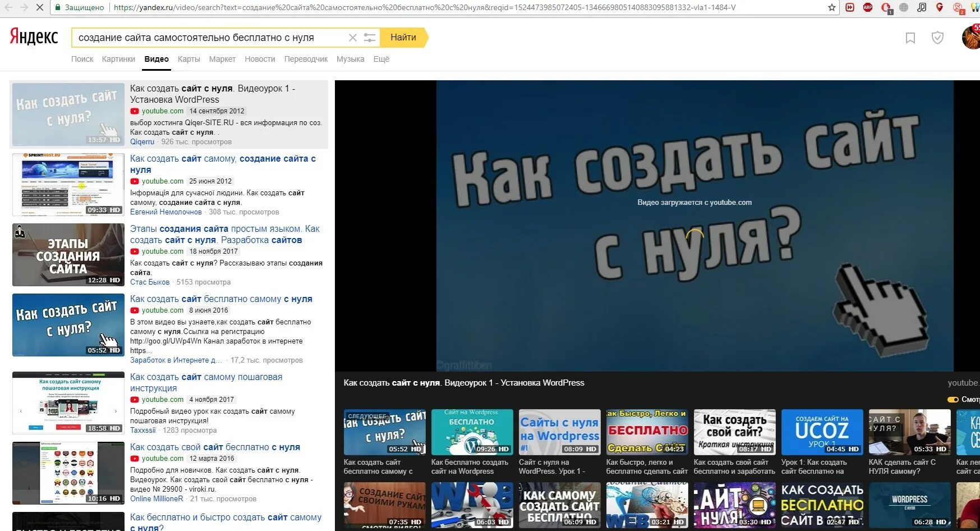Viewport: 980px width, 531px height.
Task: Click the 09:33 Sprinthost video thumbnail
Action: [68, 185]
